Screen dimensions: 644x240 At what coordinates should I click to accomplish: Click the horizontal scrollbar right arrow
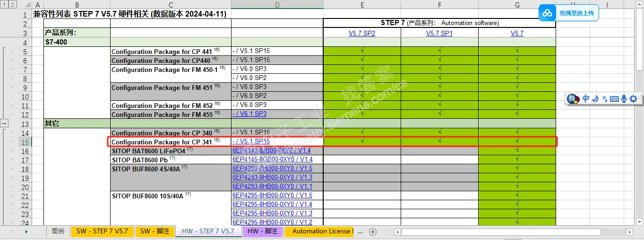629,232
